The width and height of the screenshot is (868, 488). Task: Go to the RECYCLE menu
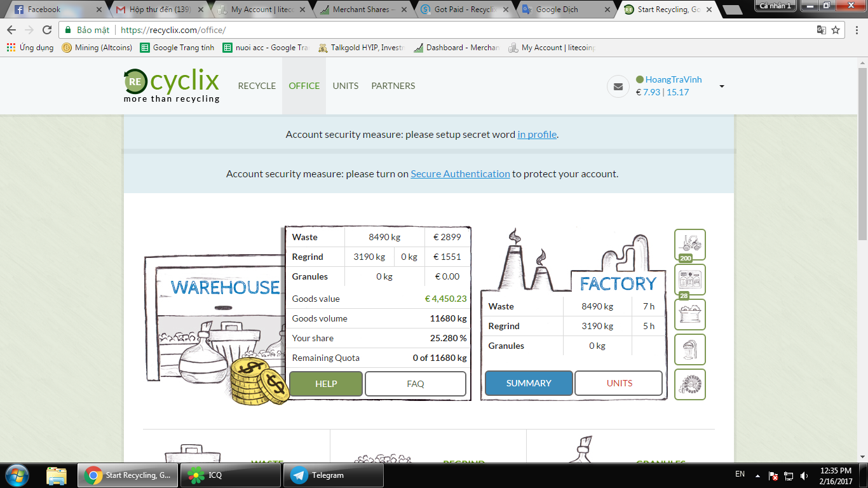(257, 86)
